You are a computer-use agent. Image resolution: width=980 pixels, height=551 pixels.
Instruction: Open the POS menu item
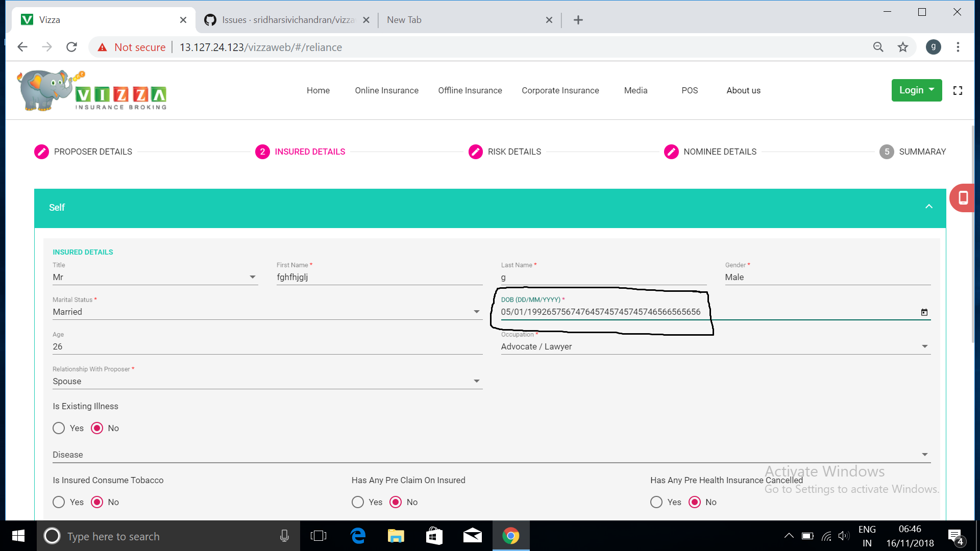click(x=690, y=90)
